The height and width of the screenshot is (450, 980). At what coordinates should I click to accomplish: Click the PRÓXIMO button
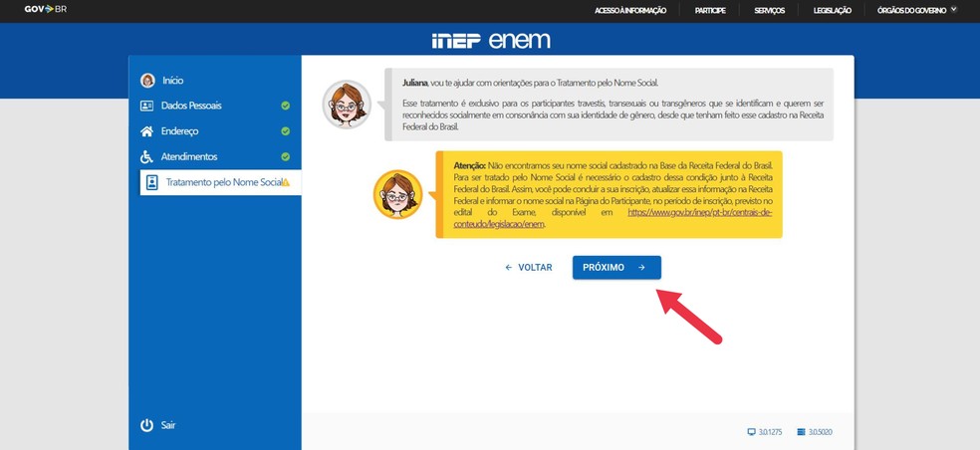(x=616, y=268)
